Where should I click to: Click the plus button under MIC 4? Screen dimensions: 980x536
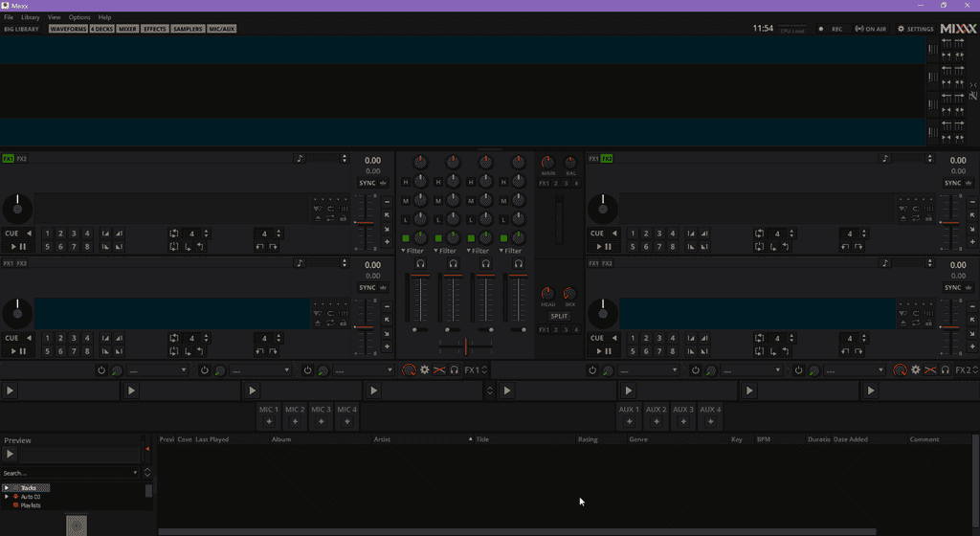pyautogui.click(x=346, y=422)
